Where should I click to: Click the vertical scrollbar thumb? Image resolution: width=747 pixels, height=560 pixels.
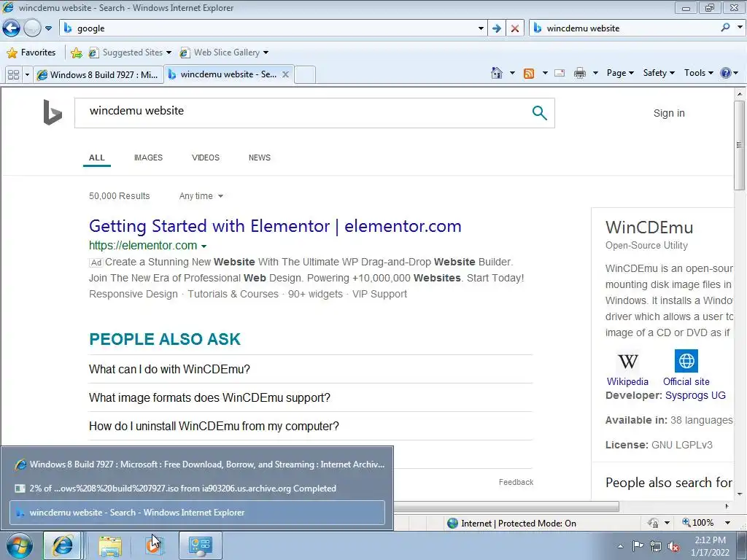point(739,145)
